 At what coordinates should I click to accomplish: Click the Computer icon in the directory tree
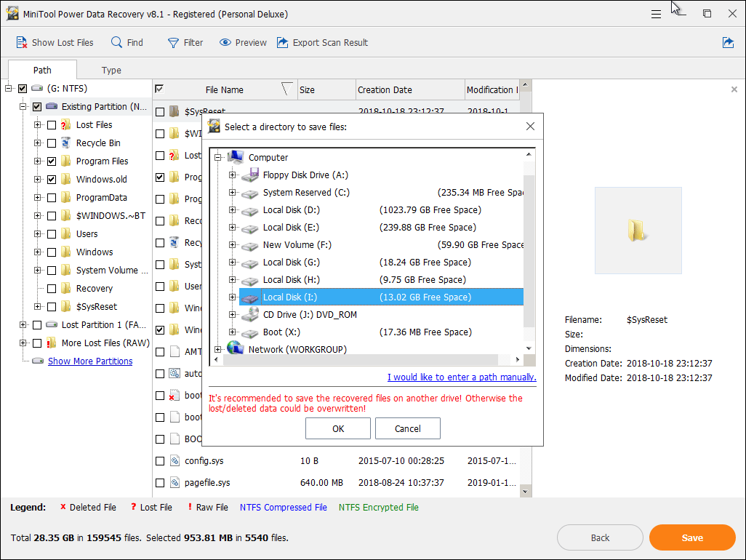click(x=235, y=157)
